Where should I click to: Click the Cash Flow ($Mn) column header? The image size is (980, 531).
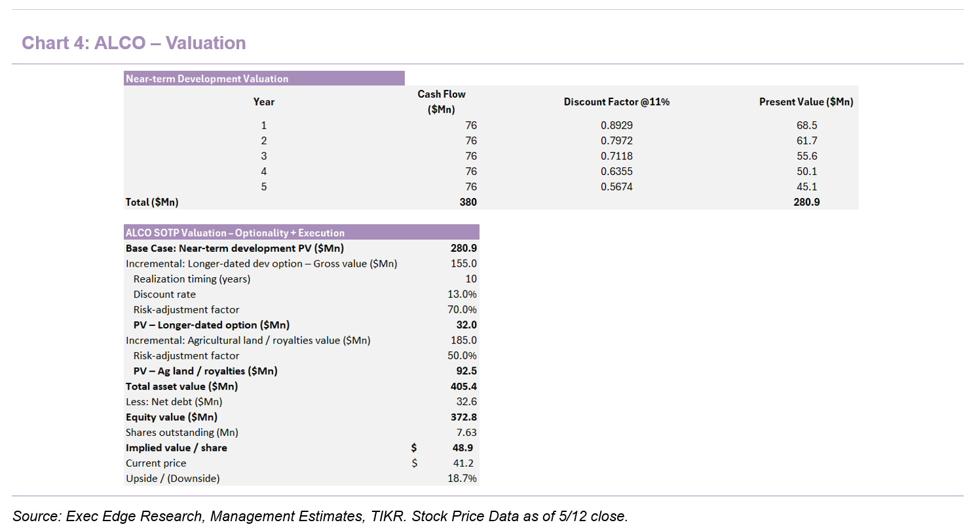[x=442, y=102]
